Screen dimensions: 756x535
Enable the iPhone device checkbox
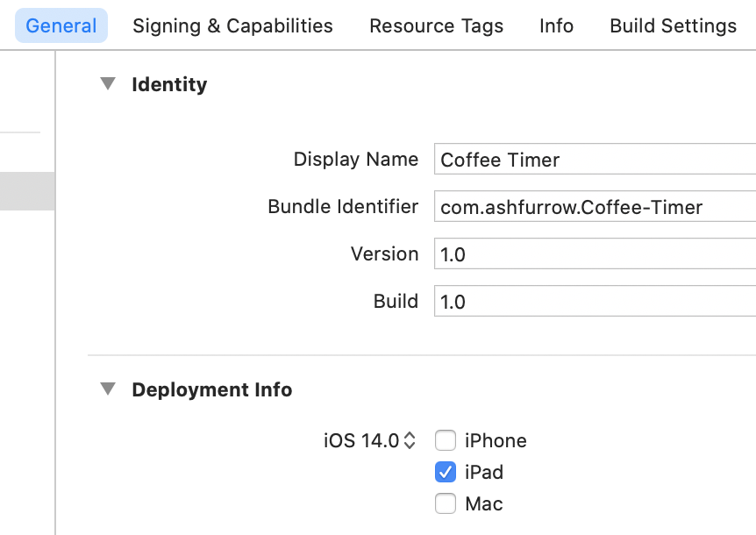coord(446,440)
